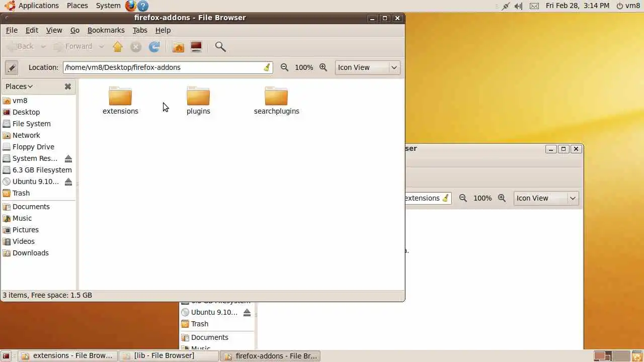
Task: Eject the Ubuntu 9.10 disc in front sidebar
Action: pyautogui.click(x=68, y=182)
